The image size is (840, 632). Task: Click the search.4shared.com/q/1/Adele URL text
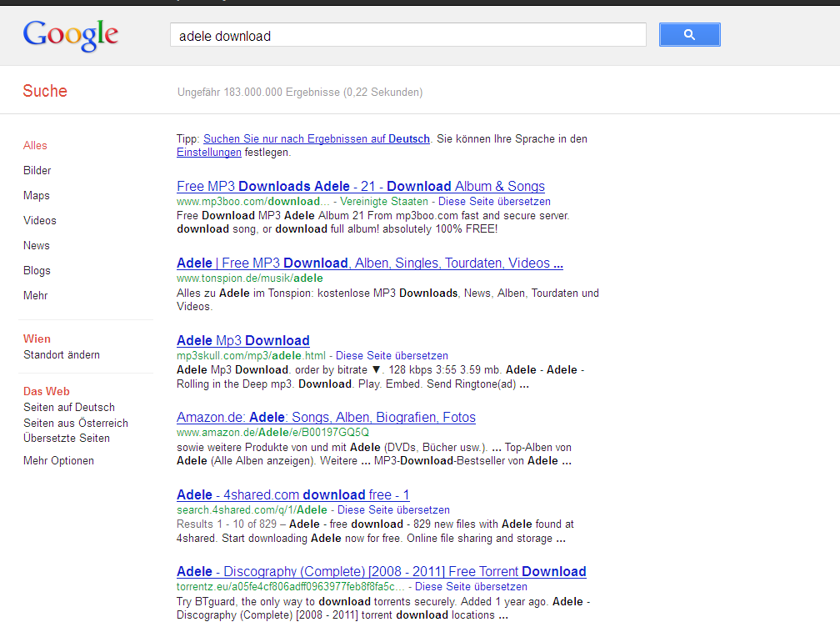pos(252,509)
